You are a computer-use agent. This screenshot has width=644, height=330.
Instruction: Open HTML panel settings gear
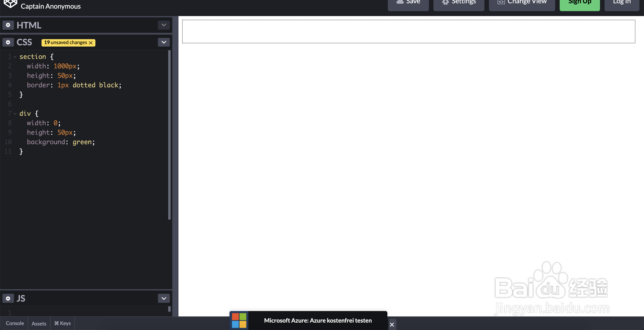pos(8,25)
